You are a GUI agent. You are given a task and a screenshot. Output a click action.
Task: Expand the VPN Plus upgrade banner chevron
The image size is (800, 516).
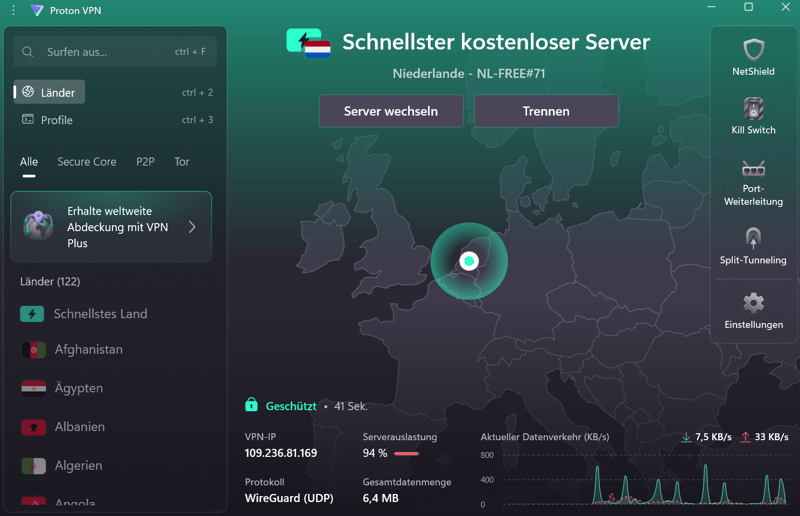coord(192,227)
